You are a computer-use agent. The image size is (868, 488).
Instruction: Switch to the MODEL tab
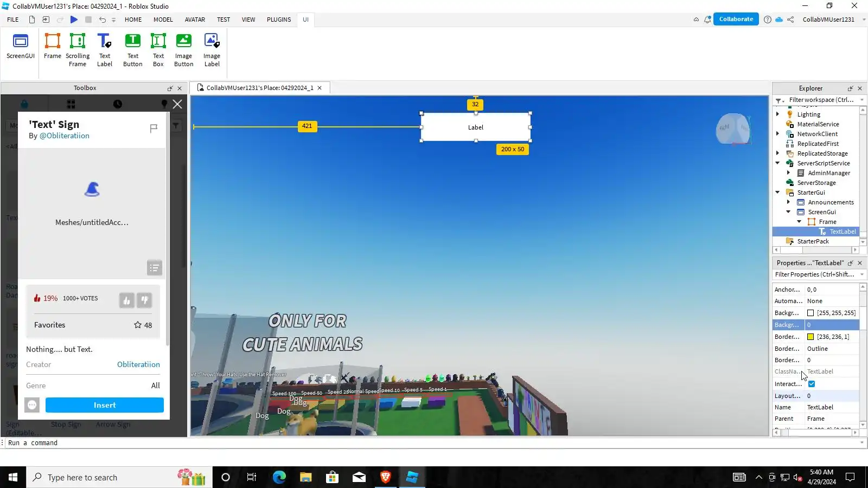tap(163, 20)
